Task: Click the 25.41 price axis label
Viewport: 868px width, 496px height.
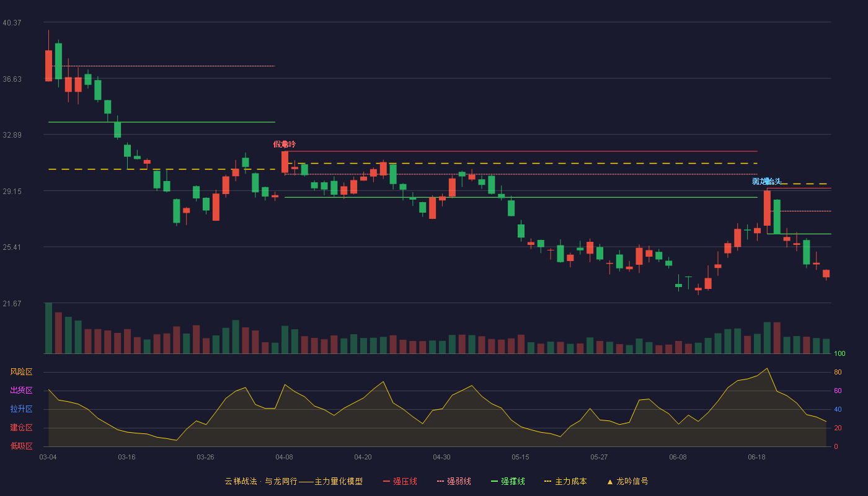Action: pyautogui.click(x=12, y=247)
